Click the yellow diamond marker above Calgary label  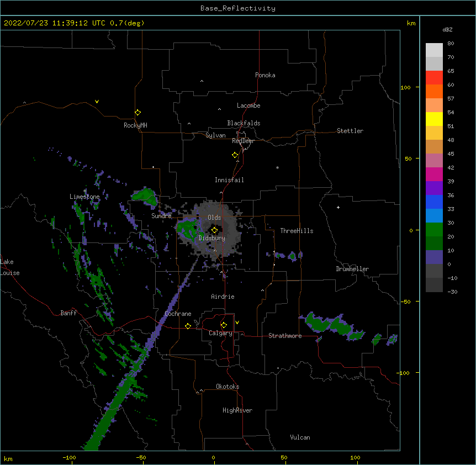224,325
